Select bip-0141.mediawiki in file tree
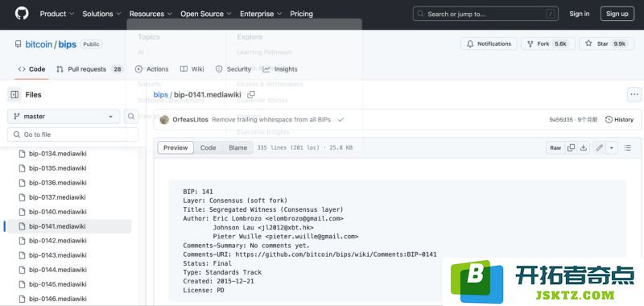 click(69, 226)
